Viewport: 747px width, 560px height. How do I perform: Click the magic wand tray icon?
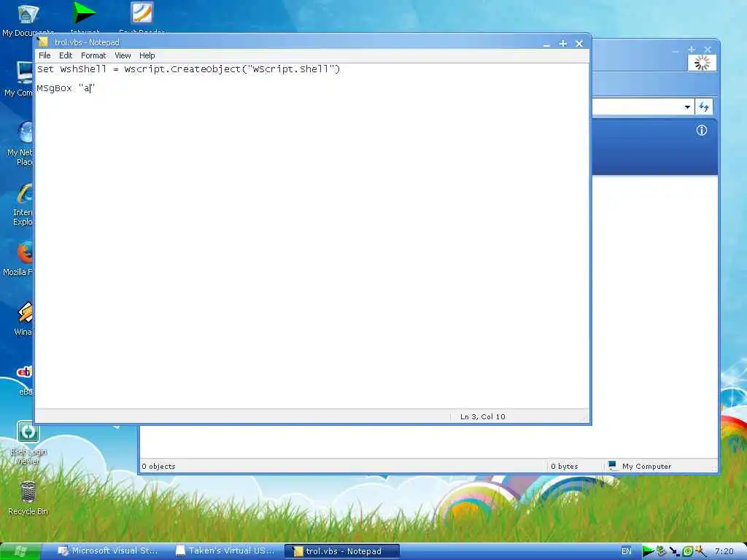point(700,551)
